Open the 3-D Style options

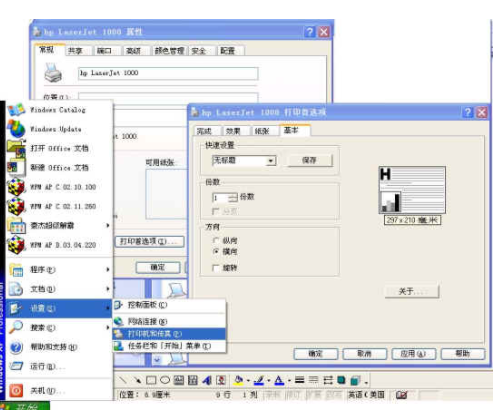point(355,380)
